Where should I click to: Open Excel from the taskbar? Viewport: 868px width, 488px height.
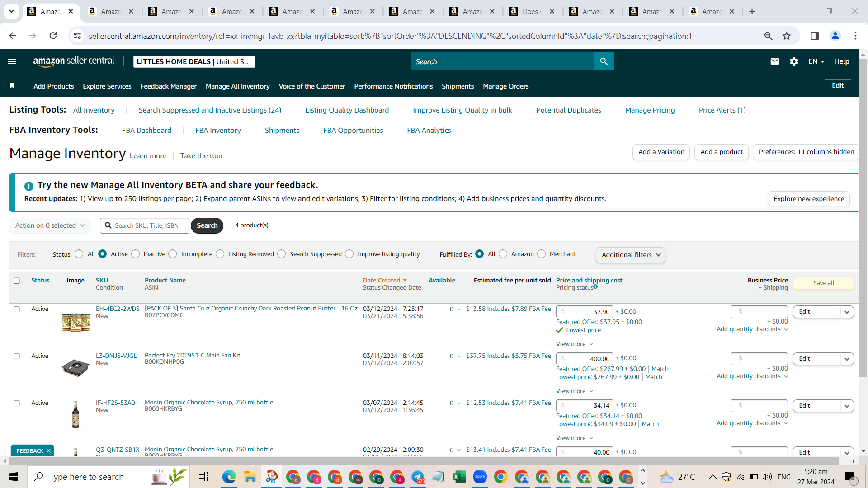click(459, 477)
